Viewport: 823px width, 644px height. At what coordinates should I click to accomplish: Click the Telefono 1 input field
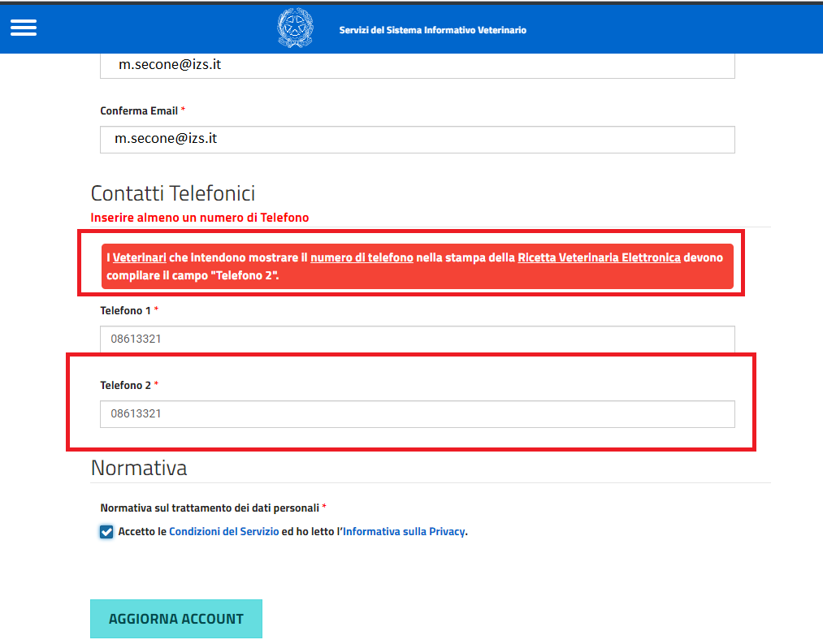coord(418,339)
